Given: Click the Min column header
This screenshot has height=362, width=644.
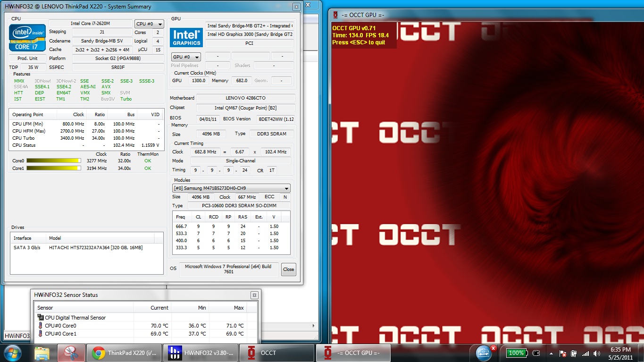Looking at the screenshot, I should point(190,308).
